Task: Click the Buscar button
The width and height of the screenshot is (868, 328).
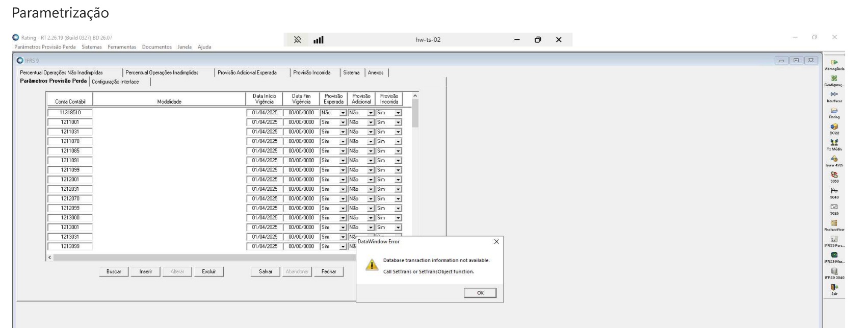Action: click(114, 272)
